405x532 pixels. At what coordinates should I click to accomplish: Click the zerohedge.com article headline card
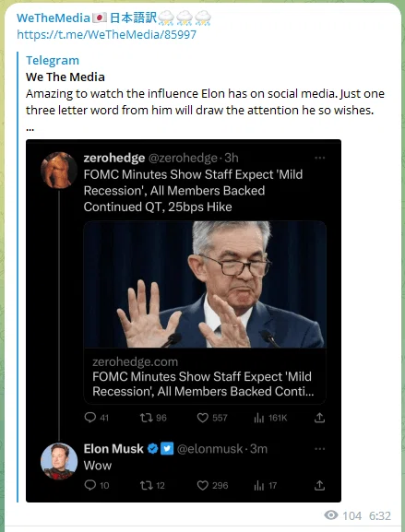[205, 376]
